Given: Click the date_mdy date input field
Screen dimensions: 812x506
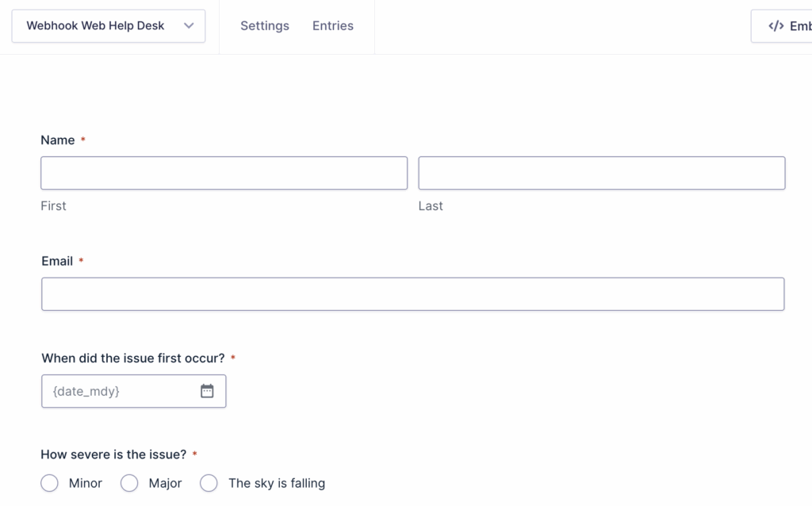Looking at the screenshot, I should [133, 391].
